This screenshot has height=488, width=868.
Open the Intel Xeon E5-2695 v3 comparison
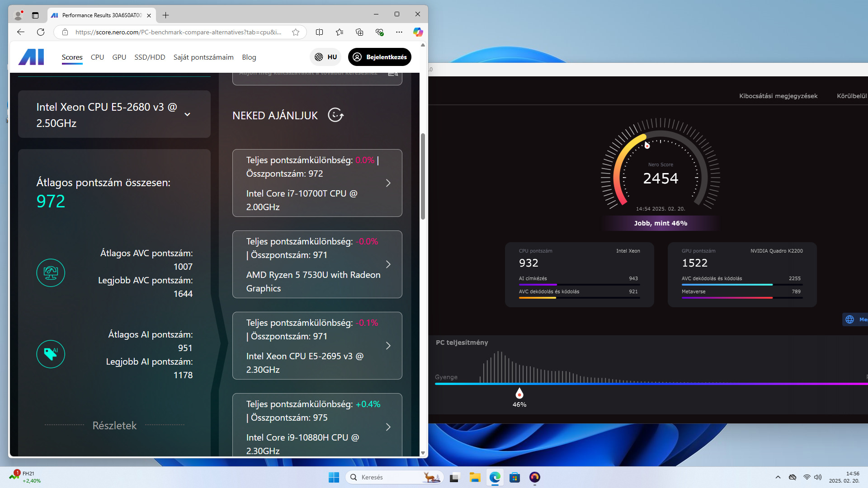pyautogui.click(x=388, y=346)
